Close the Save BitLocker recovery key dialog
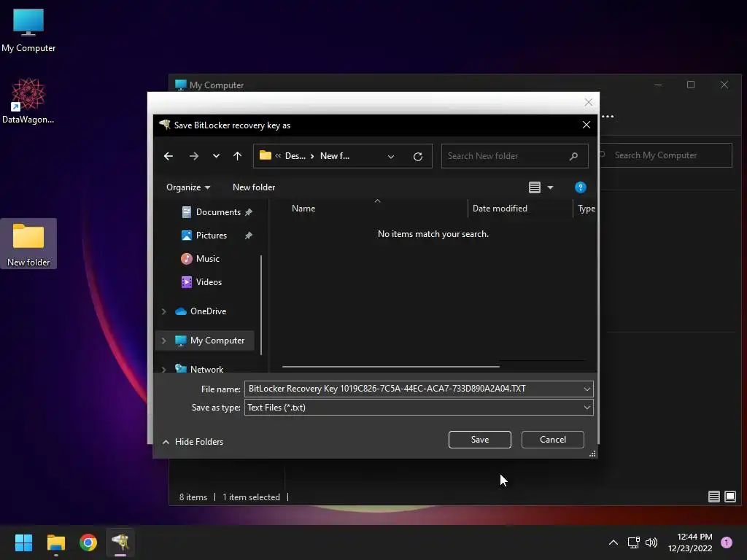The width and height of the screenshot is (747, 560). click(x=587, y=125)
